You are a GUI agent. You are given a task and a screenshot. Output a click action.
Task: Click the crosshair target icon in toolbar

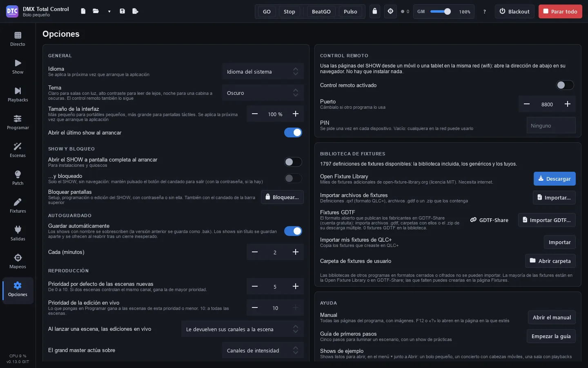point(390,11)
